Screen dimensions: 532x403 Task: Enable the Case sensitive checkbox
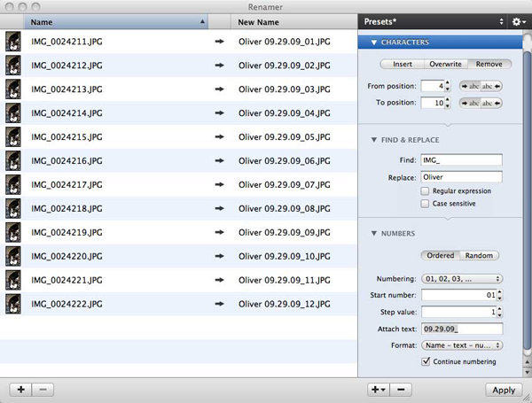[426, 204]
